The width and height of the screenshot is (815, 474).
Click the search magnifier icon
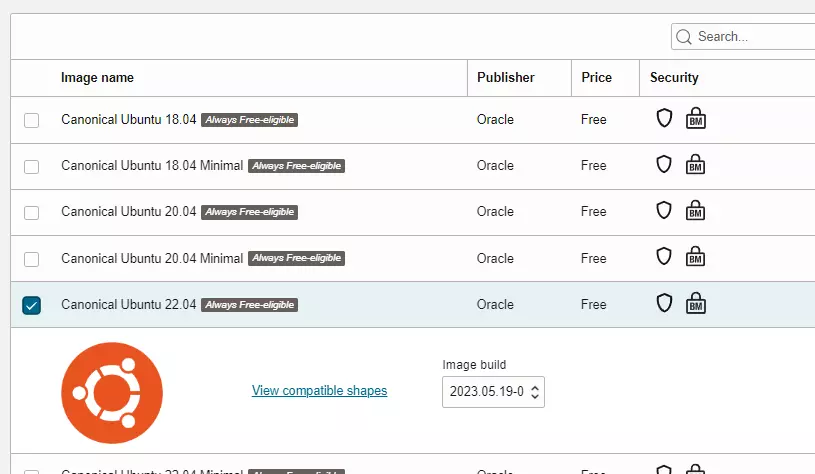tap(684, 37)
